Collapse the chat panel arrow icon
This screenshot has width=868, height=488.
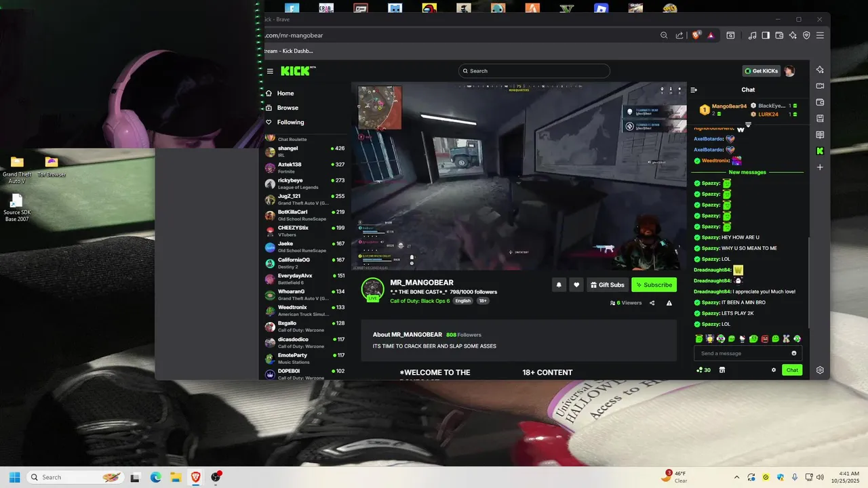pos(694,89)
